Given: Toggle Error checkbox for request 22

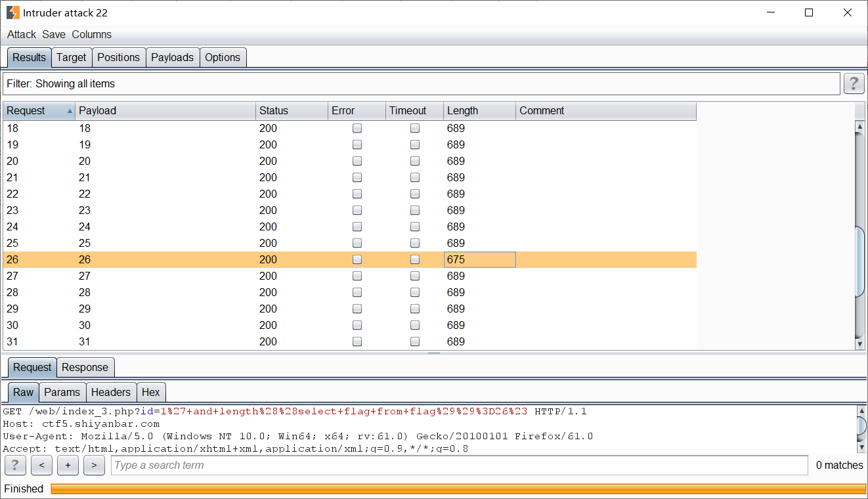Looking at the screenshot, I should 357,194.
